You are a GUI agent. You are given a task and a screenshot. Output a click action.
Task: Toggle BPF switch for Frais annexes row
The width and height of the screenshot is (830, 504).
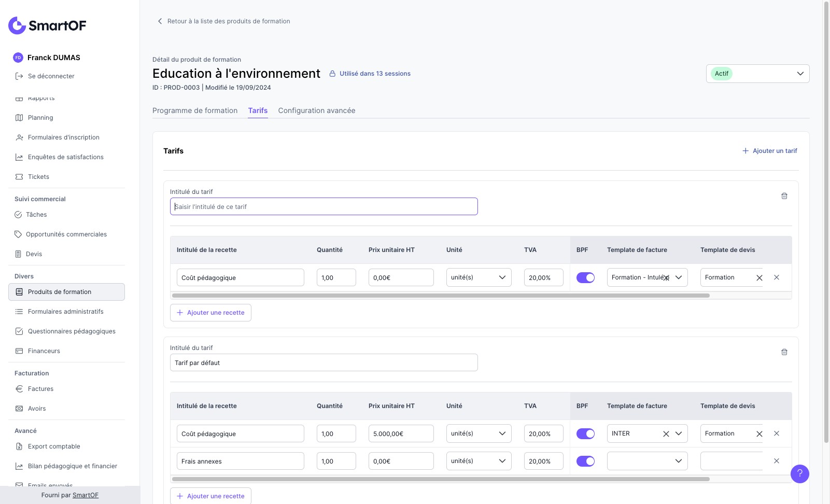[585, 461]
